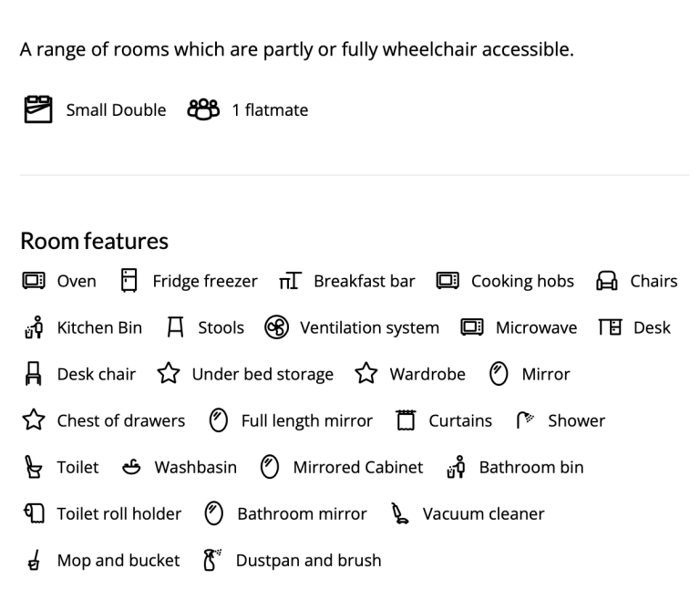Click the Small Double bed icon
Image resolution: width=700 pixels, height=590 pixels.
[x=38, y=109]
